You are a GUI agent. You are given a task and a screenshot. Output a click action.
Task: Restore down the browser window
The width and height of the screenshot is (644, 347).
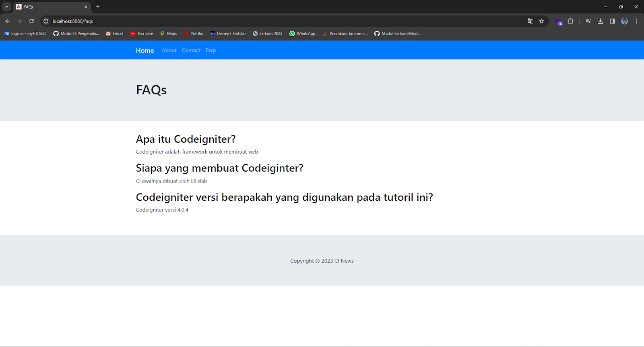pos(621,7)
